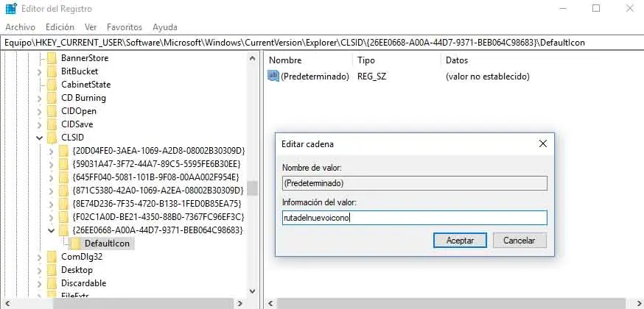Screen dimensions: 644x309
Task: Click the folder icon of {871C5380-42A0-1069-A2EA-08002B30309D}
Action: (x=63, y=191)
